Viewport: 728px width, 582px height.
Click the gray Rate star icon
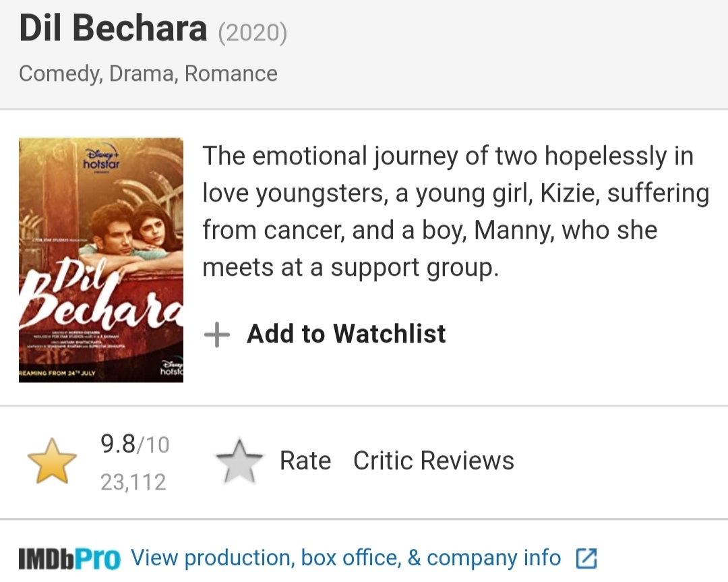(x=239, y=461)
